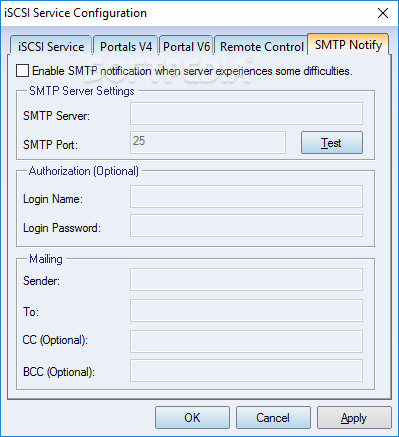Select the Portal V6 tab

pos(186,46)
